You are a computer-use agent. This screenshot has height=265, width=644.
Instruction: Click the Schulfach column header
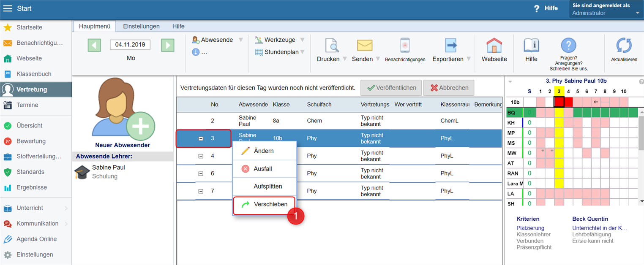tap(319, 104)
